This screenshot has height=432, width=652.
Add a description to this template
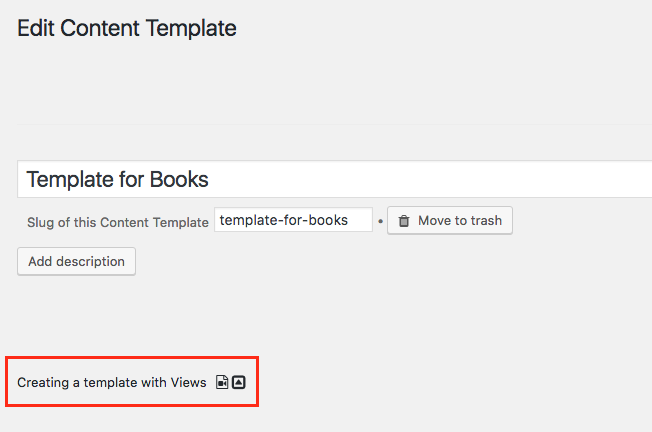click(x=77, y=261)
